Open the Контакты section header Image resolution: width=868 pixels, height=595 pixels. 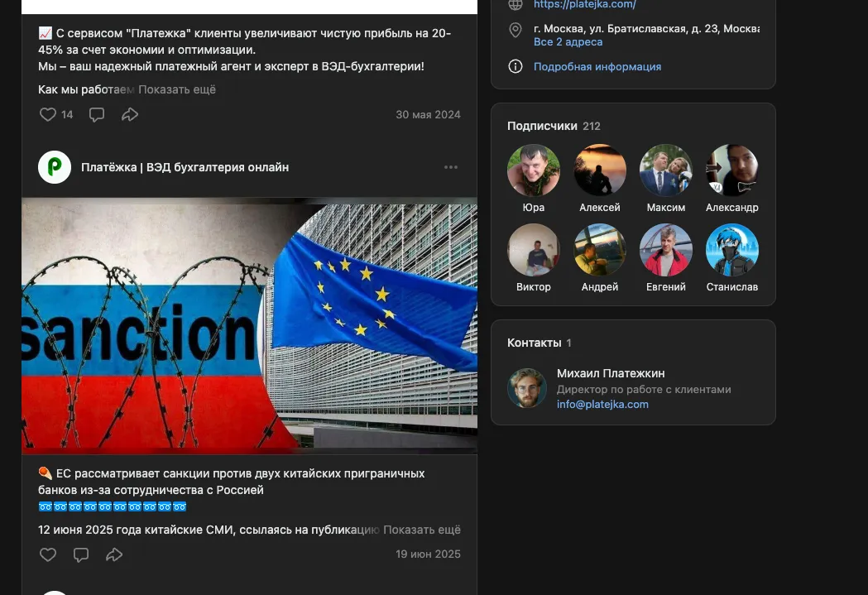pyautogui.click(x=540, y=343)
